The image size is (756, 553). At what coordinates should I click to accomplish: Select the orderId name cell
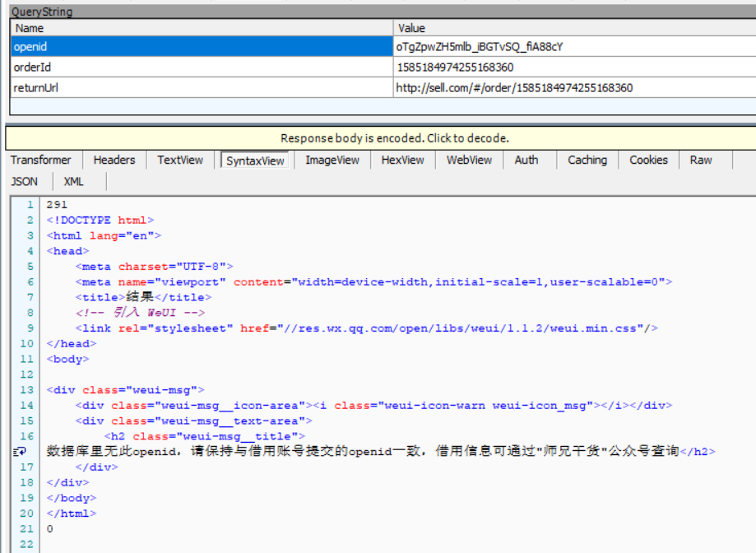coord(202,67)
